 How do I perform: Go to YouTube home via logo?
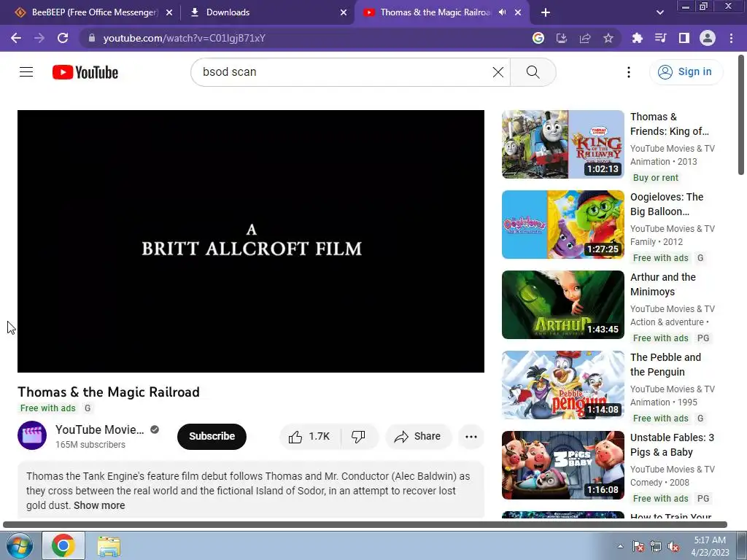click(x=85, y=72)
